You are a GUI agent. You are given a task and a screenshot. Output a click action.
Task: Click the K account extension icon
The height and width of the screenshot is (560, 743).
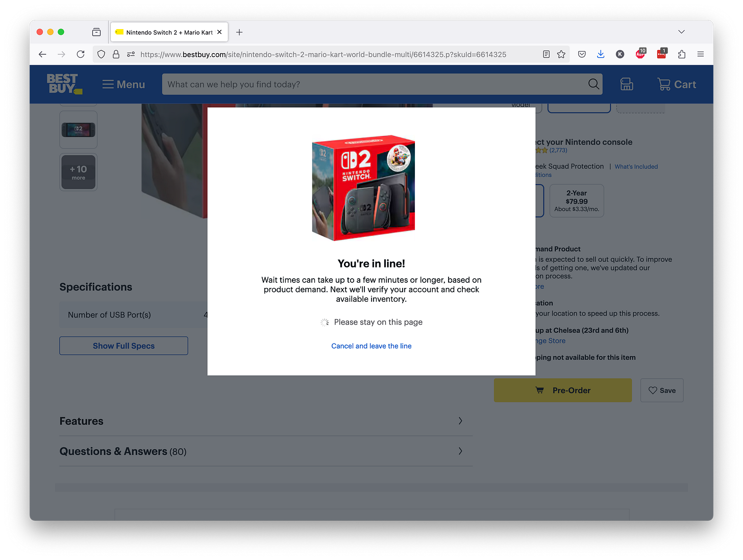(620, 54)
